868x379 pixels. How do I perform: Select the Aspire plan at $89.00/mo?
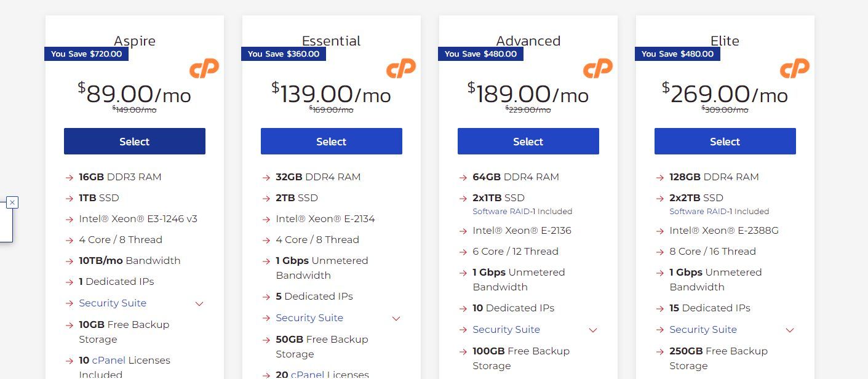[x=135, y=142]
